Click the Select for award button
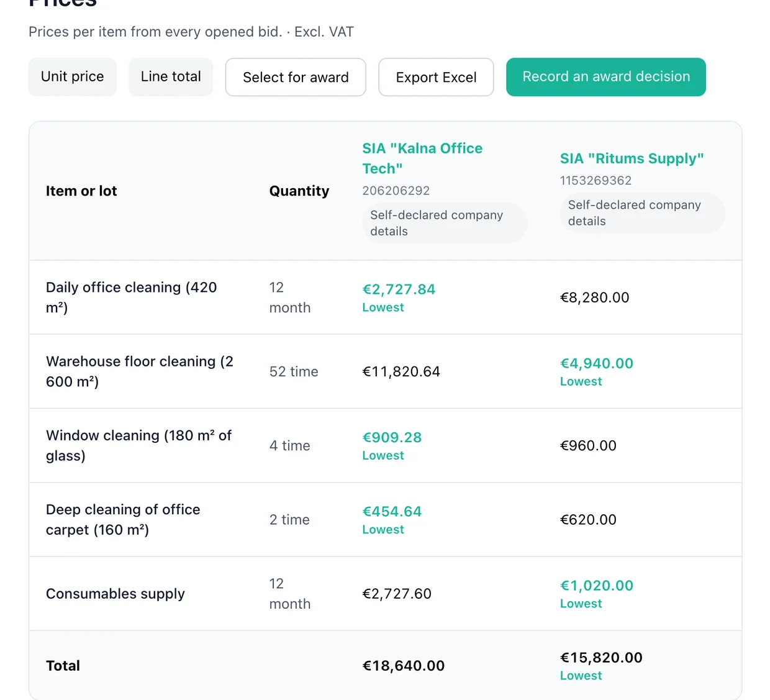Viewport: 770px width, 700px height. click(x=296, y=77)
